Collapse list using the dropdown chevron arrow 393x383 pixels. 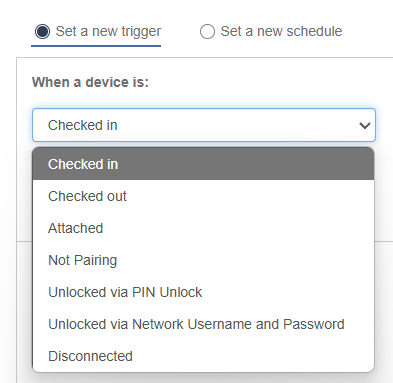point(365,125)
